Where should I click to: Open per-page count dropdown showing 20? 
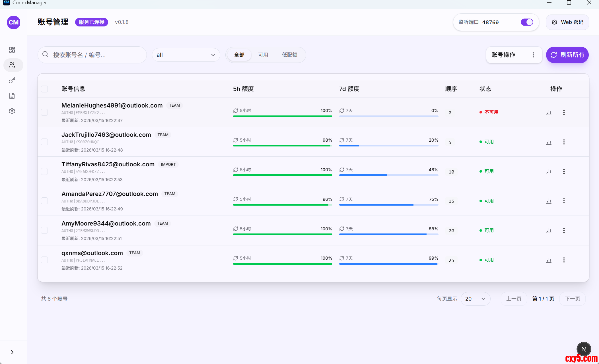475,299
